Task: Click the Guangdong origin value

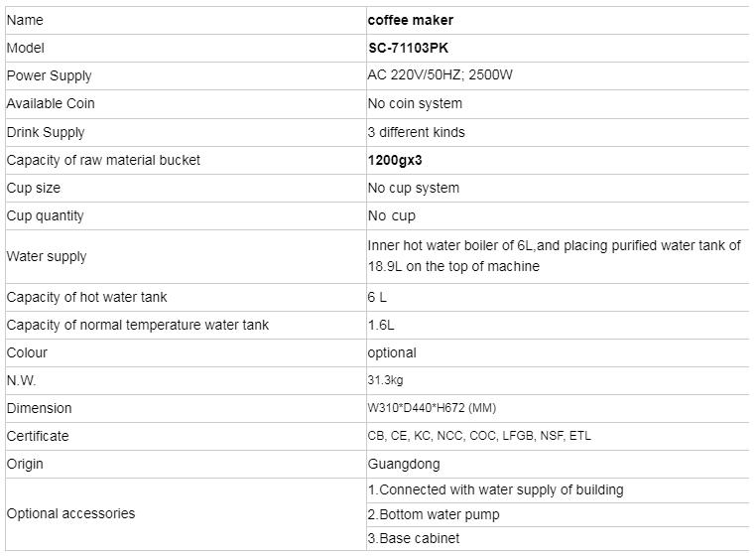Action: (404, 465)
